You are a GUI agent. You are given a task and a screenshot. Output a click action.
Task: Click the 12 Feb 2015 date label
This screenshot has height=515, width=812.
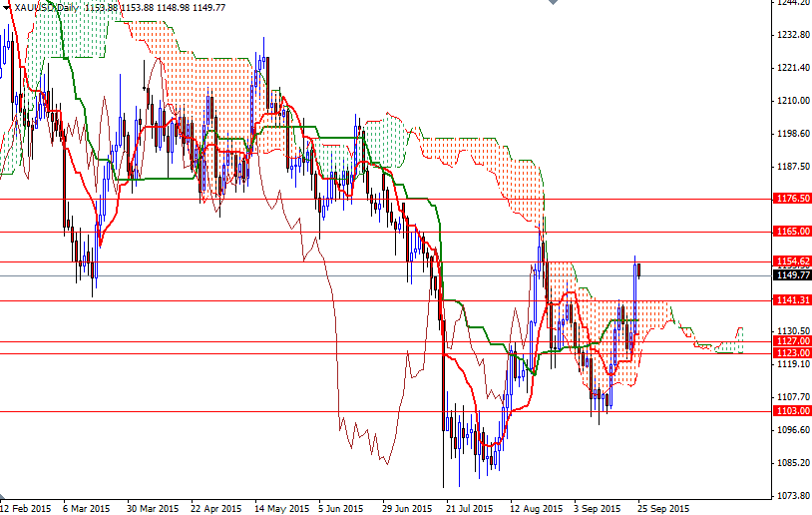point(26,507)
